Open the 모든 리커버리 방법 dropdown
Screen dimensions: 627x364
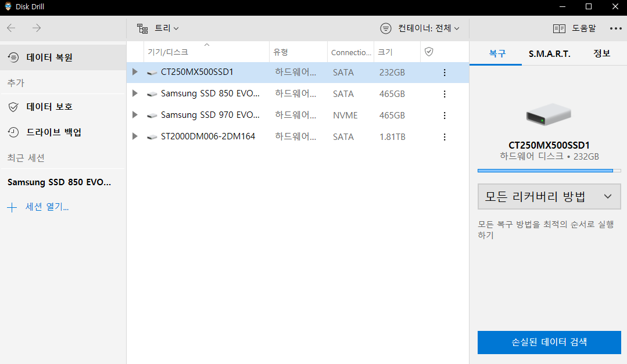[549, 197]
